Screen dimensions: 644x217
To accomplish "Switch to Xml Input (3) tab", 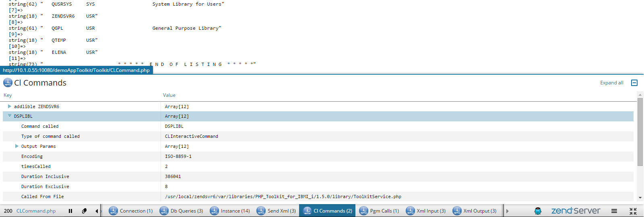I will (425, 211).
